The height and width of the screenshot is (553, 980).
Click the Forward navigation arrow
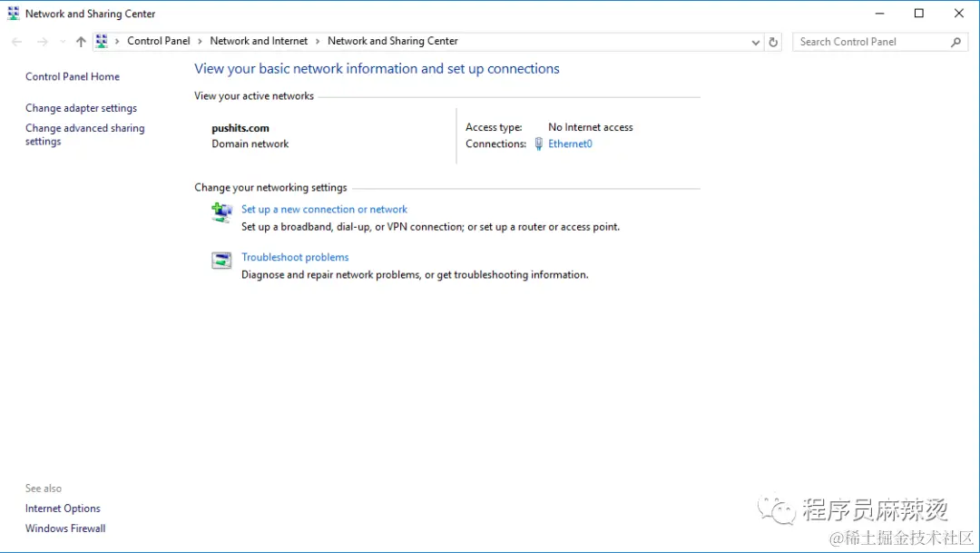click(42, 42)
